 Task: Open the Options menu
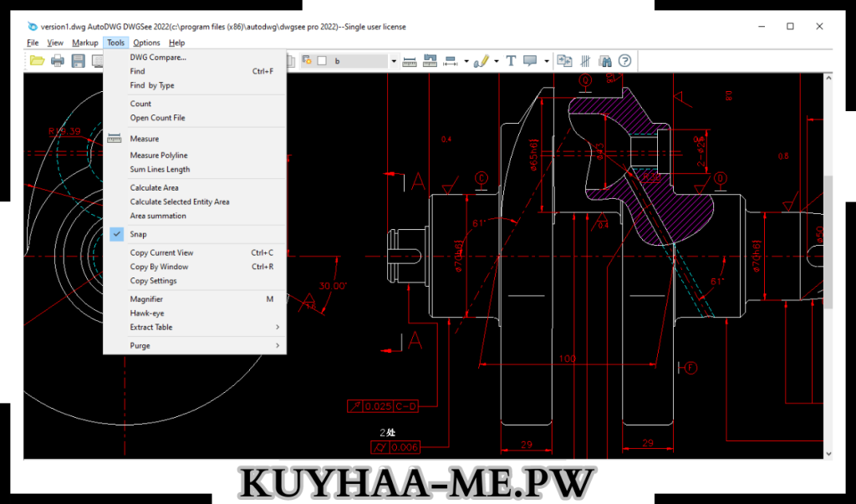pos(147,43)
